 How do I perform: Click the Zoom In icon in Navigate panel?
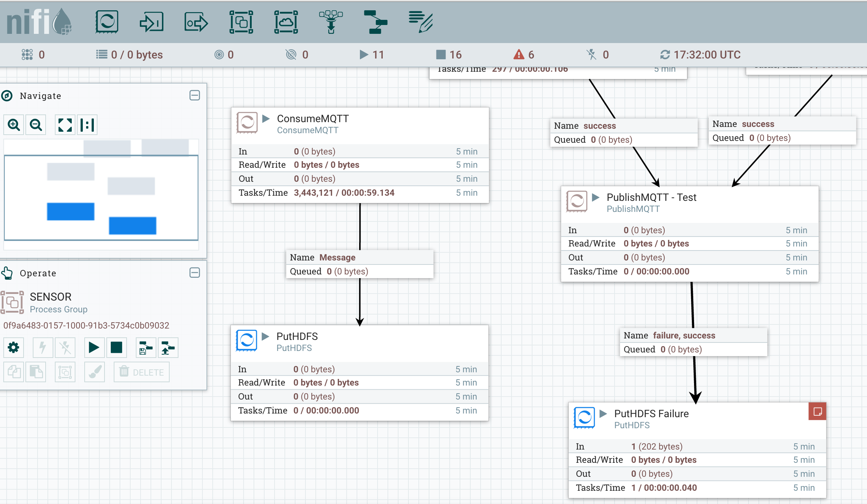coord(13,125)
